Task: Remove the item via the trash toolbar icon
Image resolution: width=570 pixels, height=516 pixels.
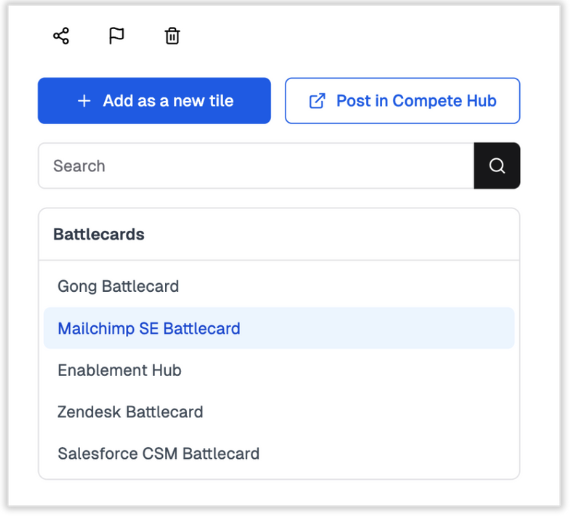Action: coord(172,36)
